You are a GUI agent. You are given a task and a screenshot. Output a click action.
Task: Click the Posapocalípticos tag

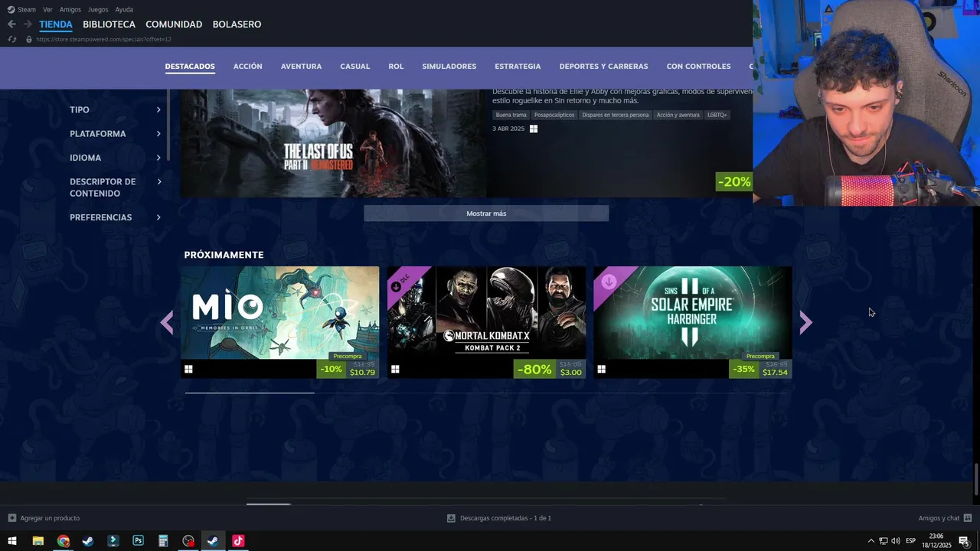click(554, 115)
